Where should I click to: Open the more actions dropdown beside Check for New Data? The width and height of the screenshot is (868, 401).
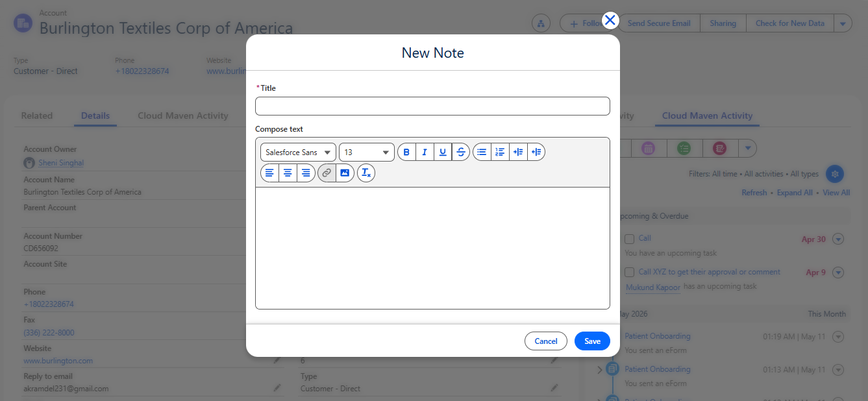tap(843, 23)
